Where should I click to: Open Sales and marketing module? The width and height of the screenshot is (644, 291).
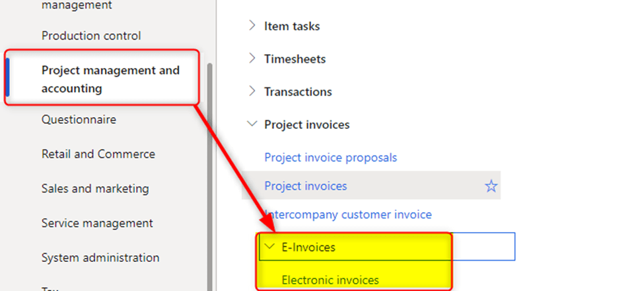click(95, 188)
